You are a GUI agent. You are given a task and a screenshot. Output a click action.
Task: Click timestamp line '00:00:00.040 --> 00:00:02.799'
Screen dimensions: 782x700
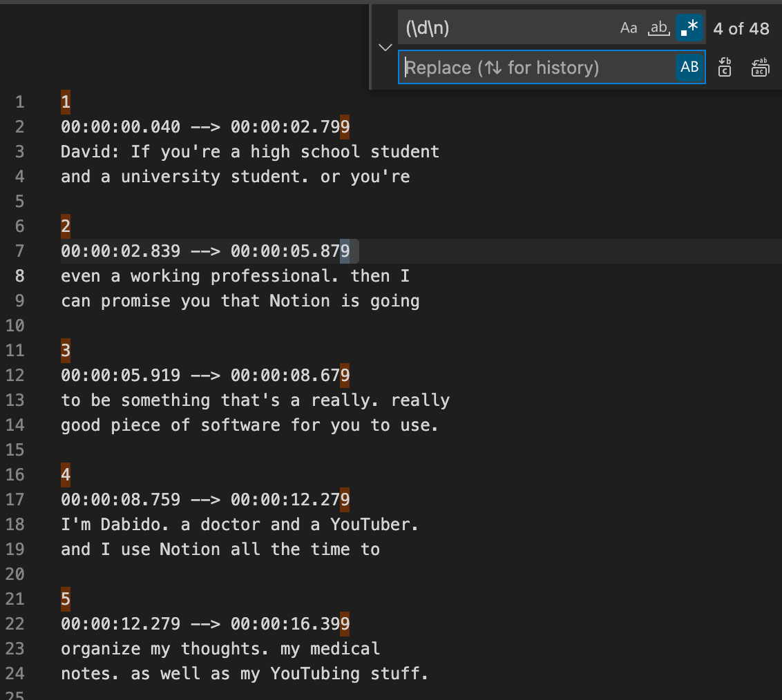(x=205, y=127)
